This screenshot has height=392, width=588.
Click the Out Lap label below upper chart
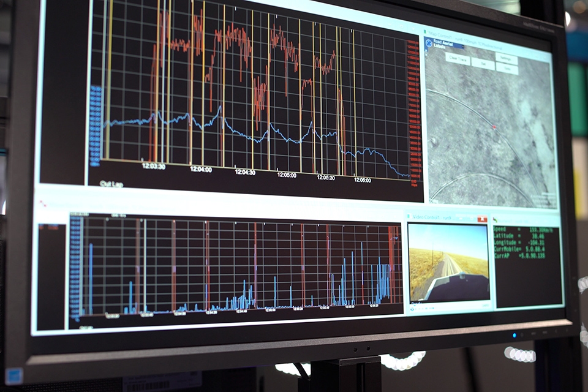(x=111, y=184)
